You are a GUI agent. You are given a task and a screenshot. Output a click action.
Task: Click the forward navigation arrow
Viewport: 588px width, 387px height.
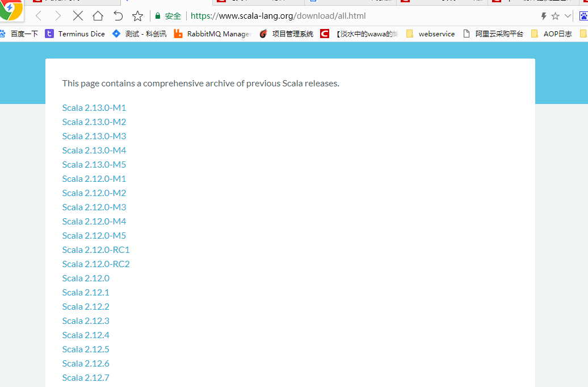[x=58, y=16]
